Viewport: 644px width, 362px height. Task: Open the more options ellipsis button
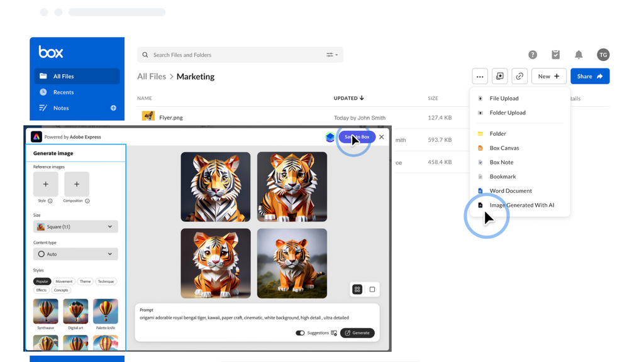tap(480, 76)
